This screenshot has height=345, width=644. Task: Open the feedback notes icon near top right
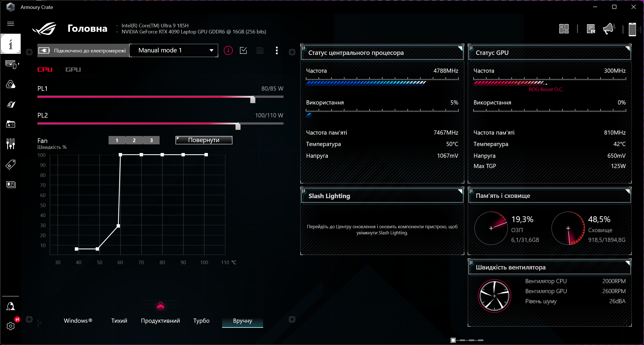[x=591, y=29]
